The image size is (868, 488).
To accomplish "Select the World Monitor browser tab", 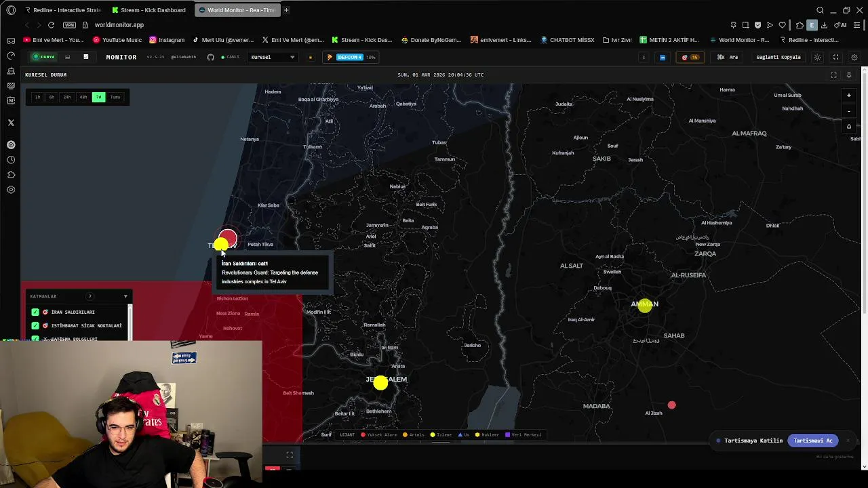I will (x=237, y=10).
